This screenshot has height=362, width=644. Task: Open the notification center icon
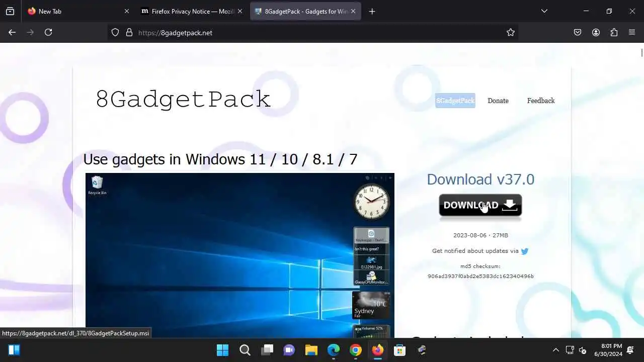(x=630, y=350)
